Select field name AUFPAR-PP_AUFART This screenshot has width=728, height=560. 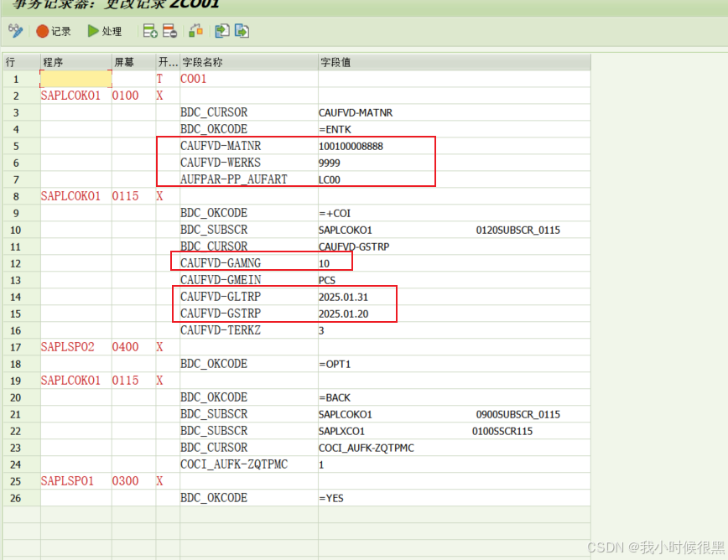tap(233, 179)
